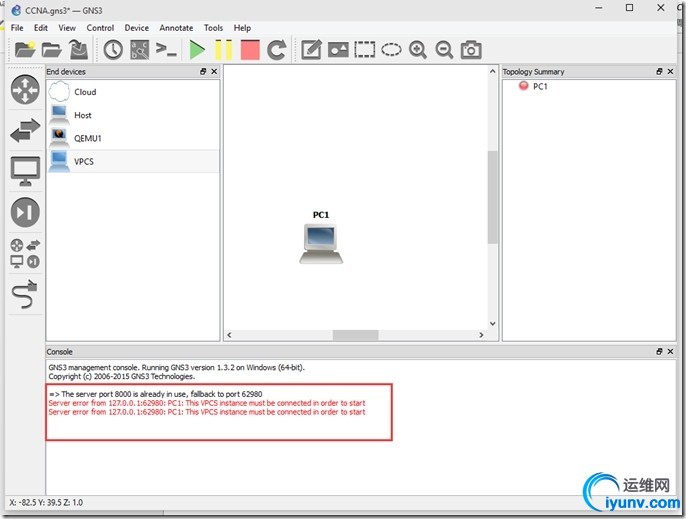Undock the End devices panel

click(203, 71)
